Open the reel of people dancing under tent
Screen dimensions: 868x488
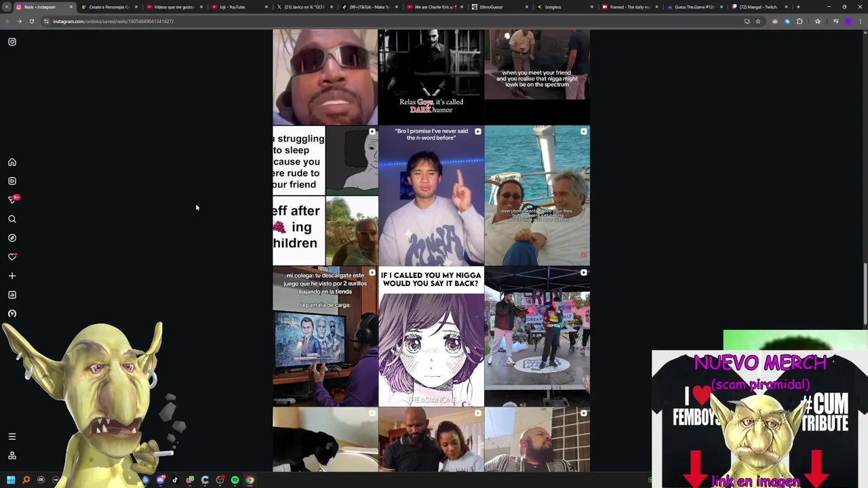tap(537, 336)
